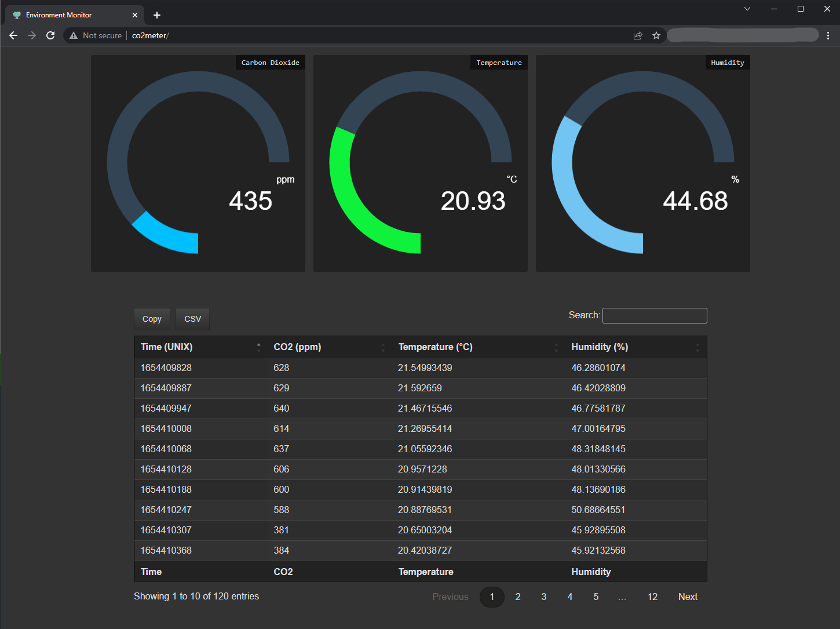Go to pagination page 3

[544, 597]
